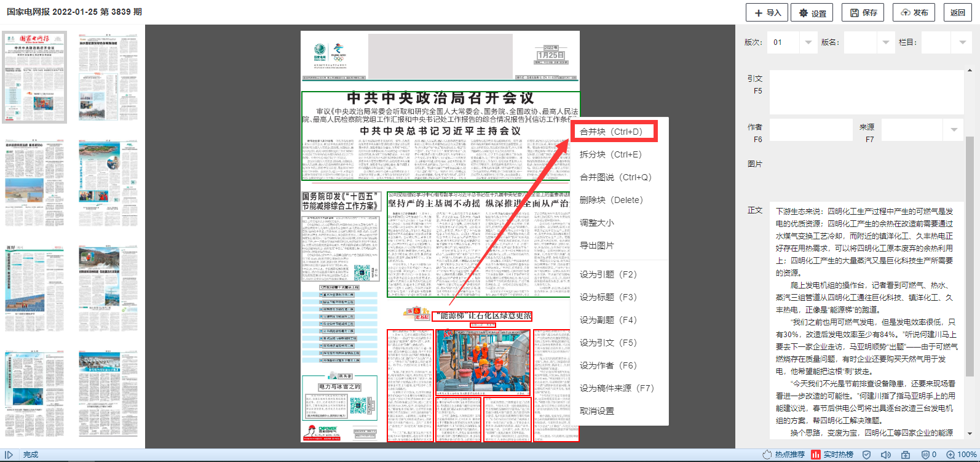Image resolution: width=980 pixels, height=462 pixels.
Task: Click the shield security icon in status bar
Action: (866, 455)
